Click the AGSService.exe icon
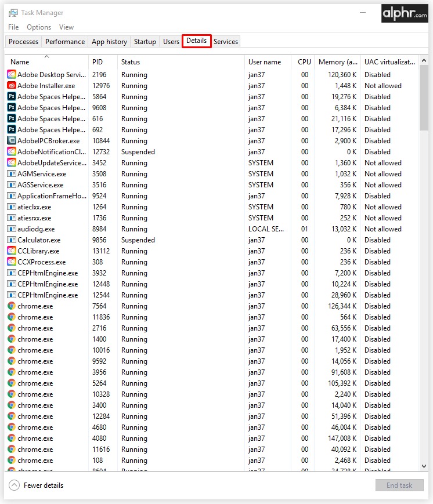Viewport: 433px width, 504px height. click(12, 185)
